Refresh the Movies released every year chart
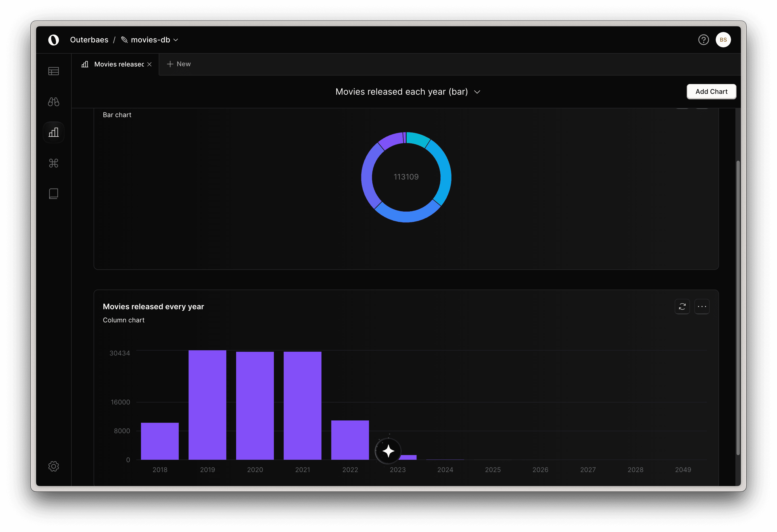The height and width of the screenshot is (532, 777). [682, 306]
